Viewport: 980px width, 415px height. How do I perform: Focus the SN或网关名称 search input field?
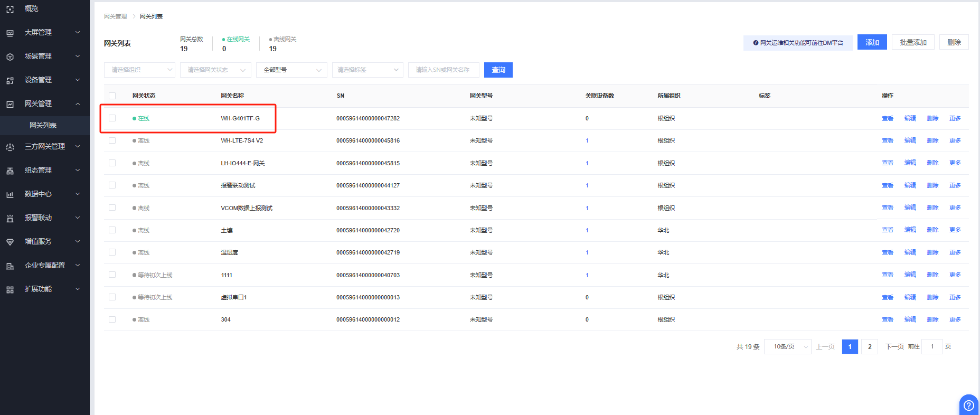444,70
